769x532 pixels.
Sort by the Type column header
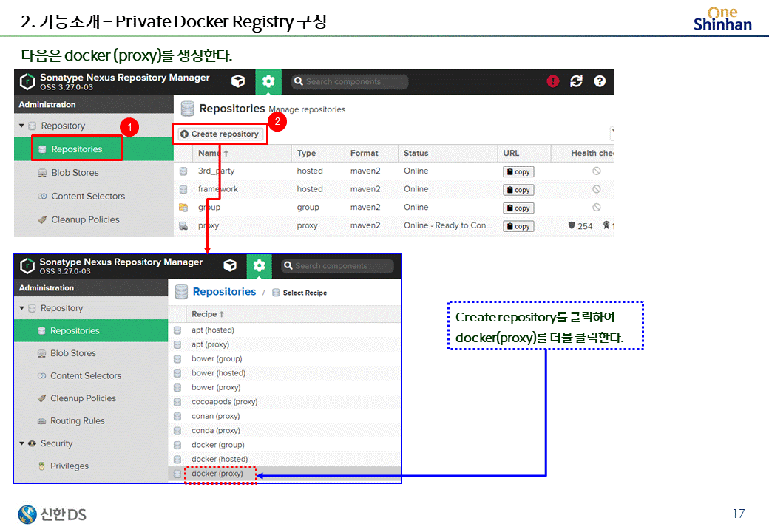point(318,154)
